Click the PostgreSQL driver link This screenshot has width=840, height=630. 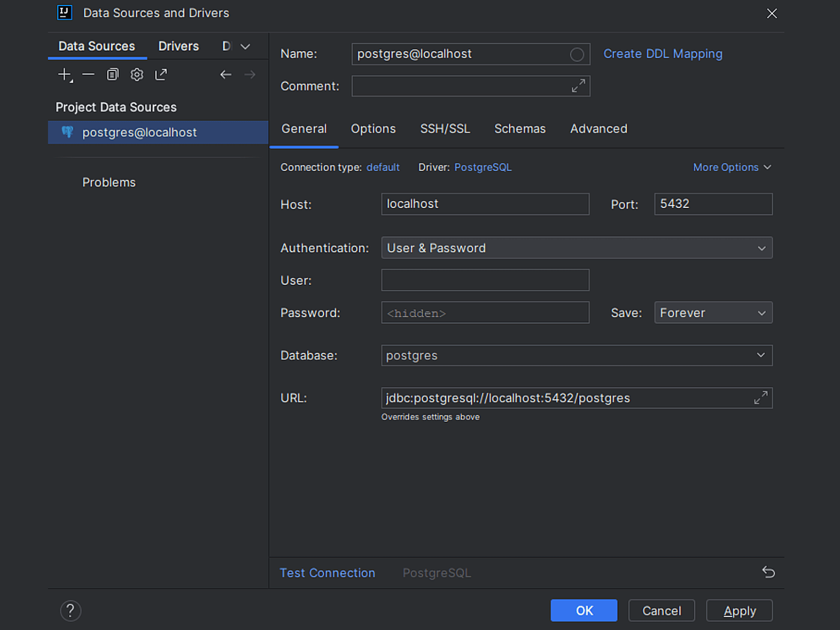point(483,167)
